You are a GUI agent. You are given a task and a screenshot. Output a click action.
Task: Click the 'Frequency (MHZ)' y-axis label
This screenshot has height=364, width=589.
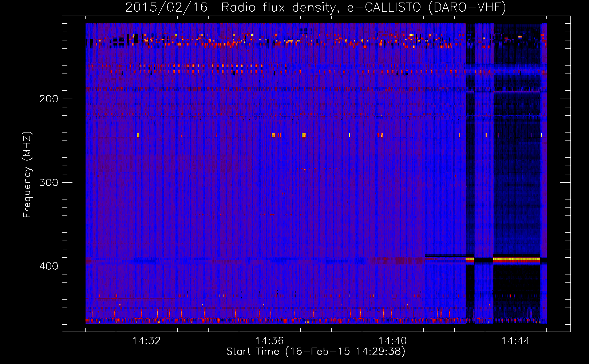[x=27, y=175]
